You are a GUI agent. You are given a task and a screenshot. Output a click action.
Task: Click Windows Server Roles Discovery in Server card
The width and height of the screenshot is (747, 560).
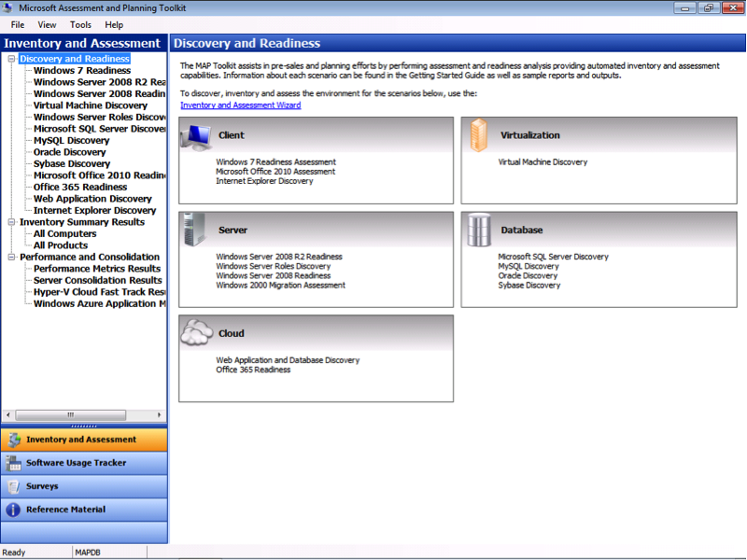[x=273, y=266]
